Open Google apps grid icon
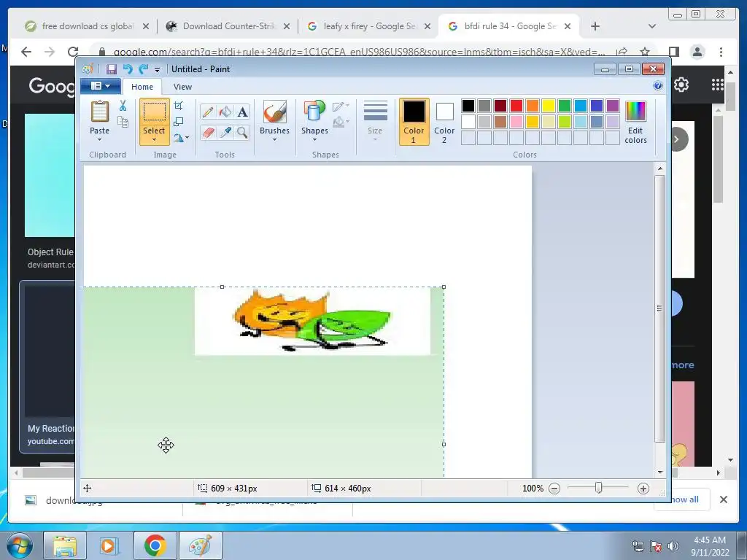This screenshot has width=747, height=560. point(717,85)
